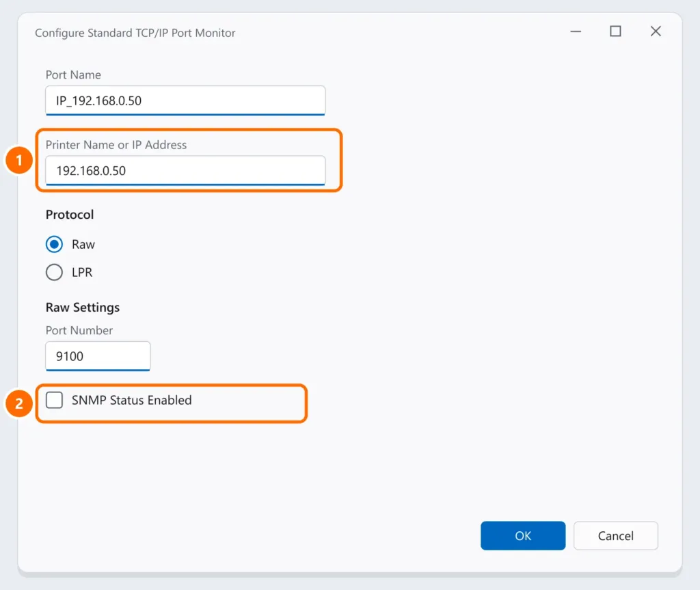Click the 'Port Number' label
The width and height of the screenshot is (700, 590).
tap(79, 330)
